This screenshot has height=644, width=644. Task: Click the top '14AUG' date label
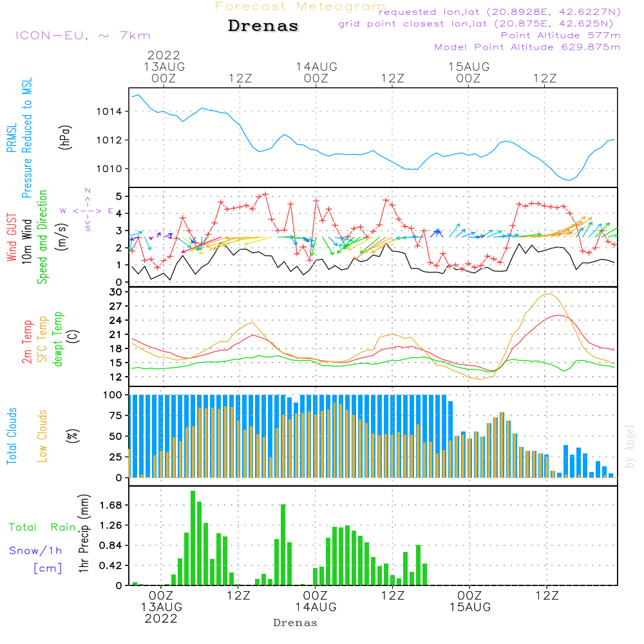pos(317,66)
